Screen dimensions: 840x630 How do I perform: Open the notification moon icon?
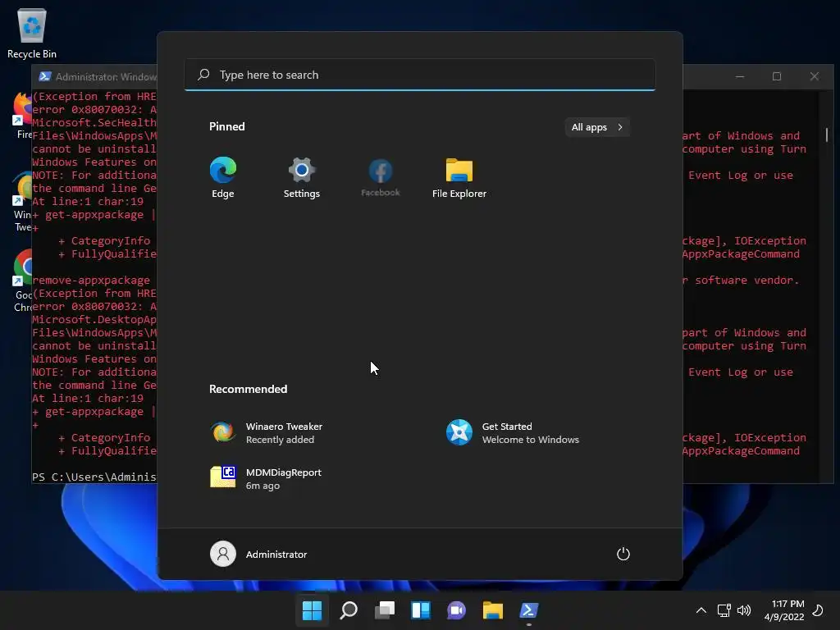818,610
